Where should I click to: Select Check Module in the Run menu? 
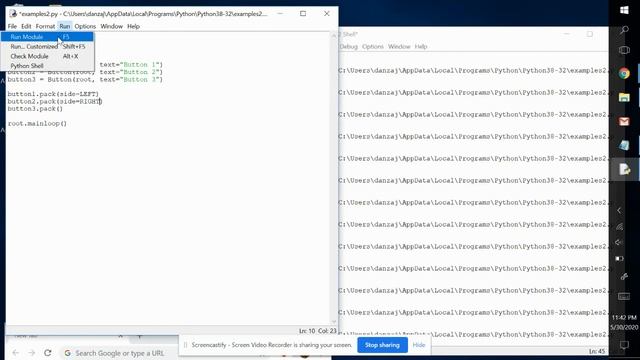click(47, 56)
